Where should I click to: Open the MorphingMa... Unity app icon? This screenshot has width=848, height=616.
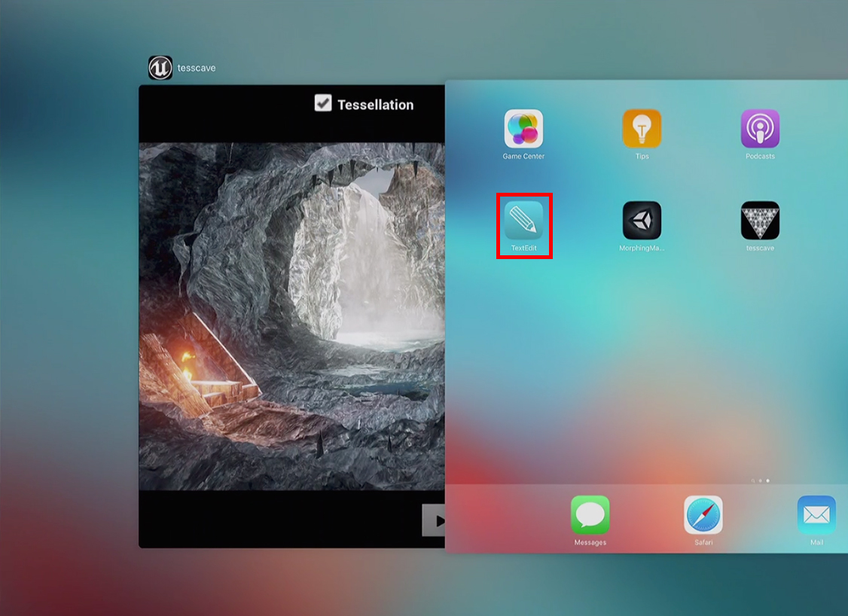(x=642, y=221)
